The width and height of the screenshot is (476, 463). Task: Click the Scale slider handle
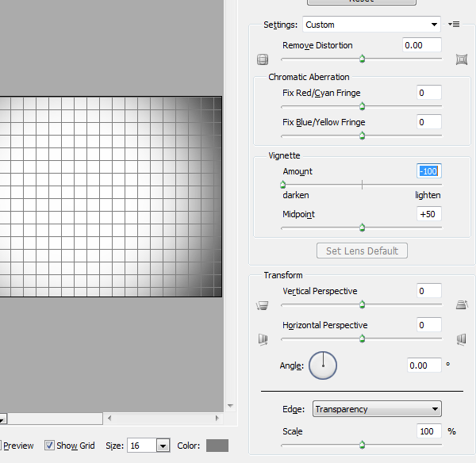[362, 445]
